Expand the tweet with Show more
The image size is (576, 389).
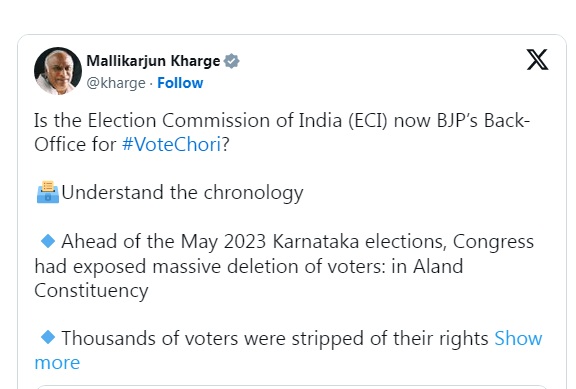[518, 338]
